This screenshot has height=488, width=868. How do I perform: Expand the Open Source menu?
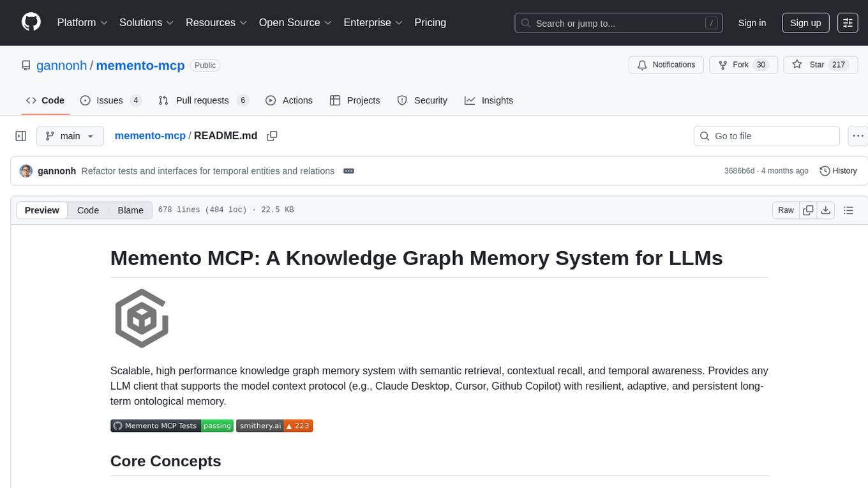pyautogui.click(x=296, y=22)
